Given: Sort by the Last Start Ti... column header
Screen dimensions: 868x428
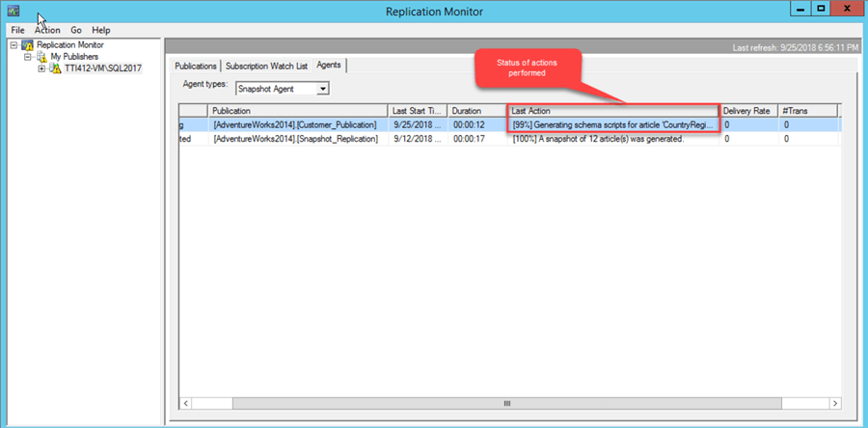Looking at the screenshot, I should tap(418, 111).
